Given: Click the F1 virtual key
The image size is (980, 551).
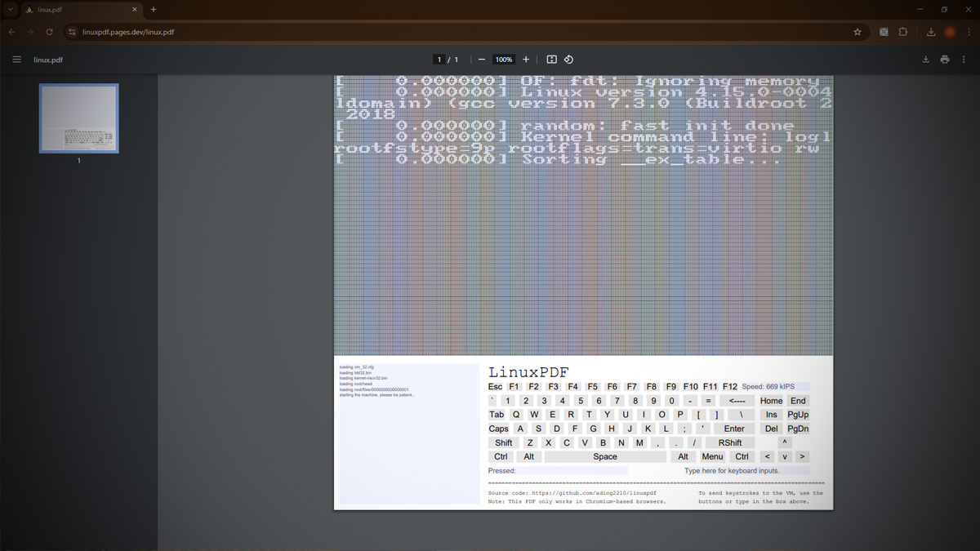Looking at the screenshot, I should (x=514, y=387).
